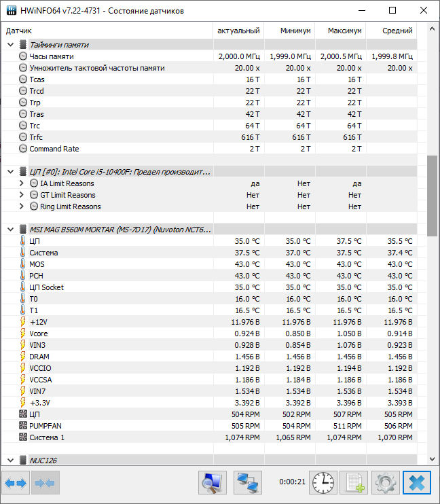
Task: Expand IA Limit Reasons entry
Action: (x=22, y=183)
